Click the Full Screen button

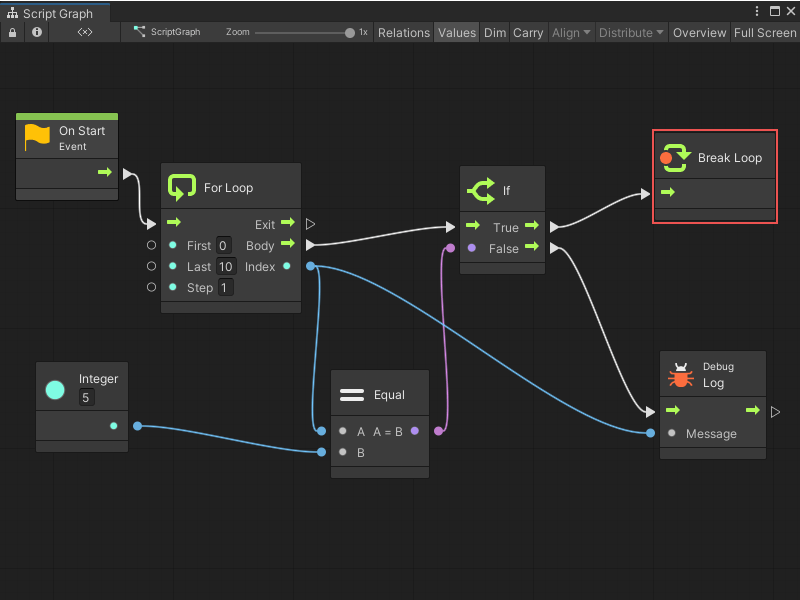(x=764, y=32)
